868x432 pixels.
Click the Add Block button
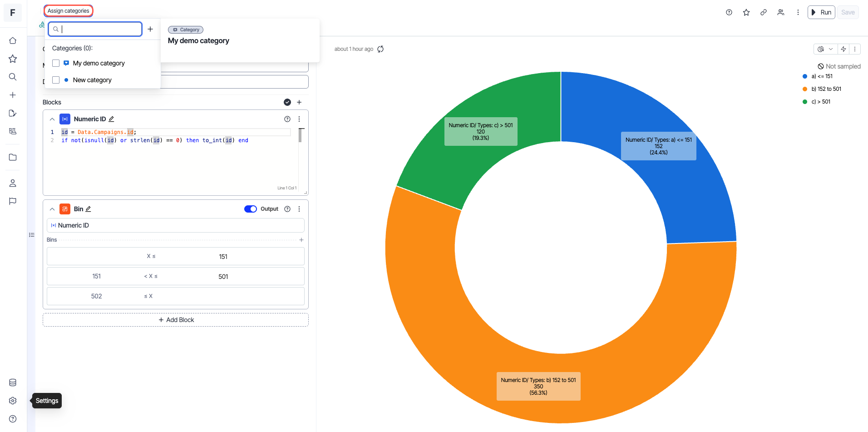coord(176,320)
